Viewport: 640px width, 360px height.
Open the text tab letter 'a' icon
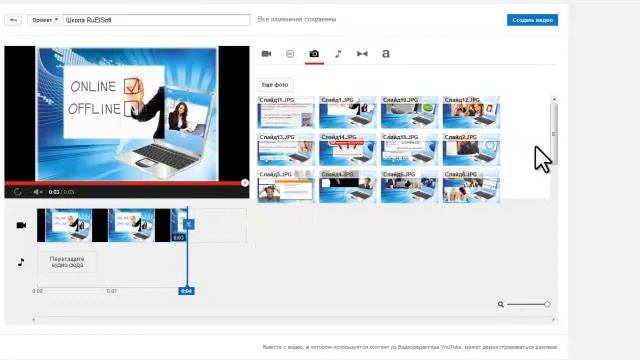click(x=386, y=53)
